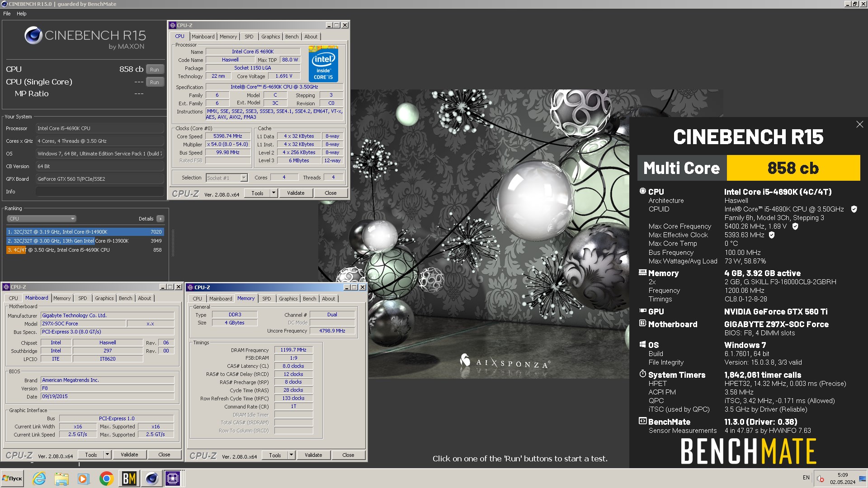Click CPU-Z title icon in top window
Screen dimensions: 868x488
pyautogui.click(x=172, y=25)
